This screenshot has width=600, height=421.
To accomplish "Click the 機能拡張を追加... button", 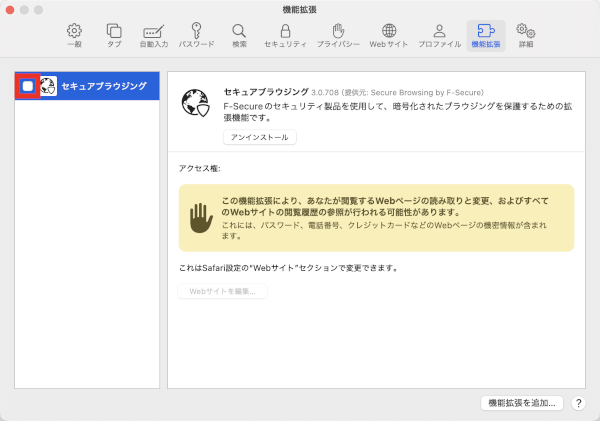I will tap(521, 402).
